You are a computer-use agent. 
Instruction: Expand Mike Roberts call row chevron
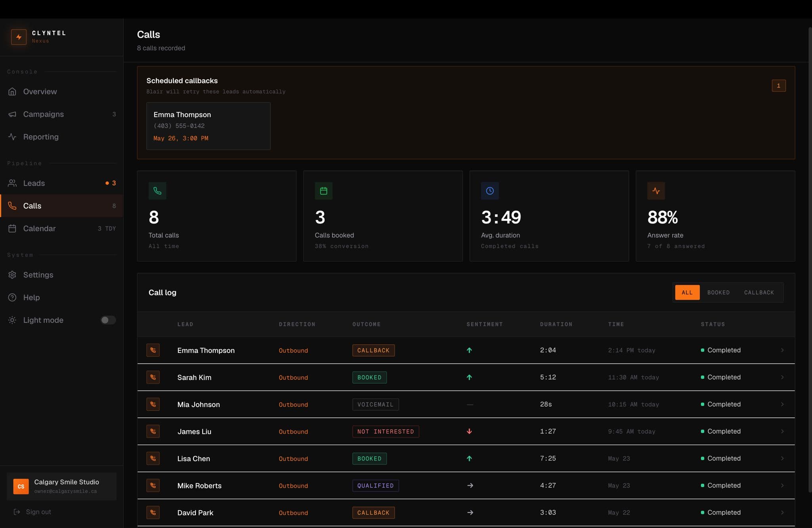coord(782,485)
